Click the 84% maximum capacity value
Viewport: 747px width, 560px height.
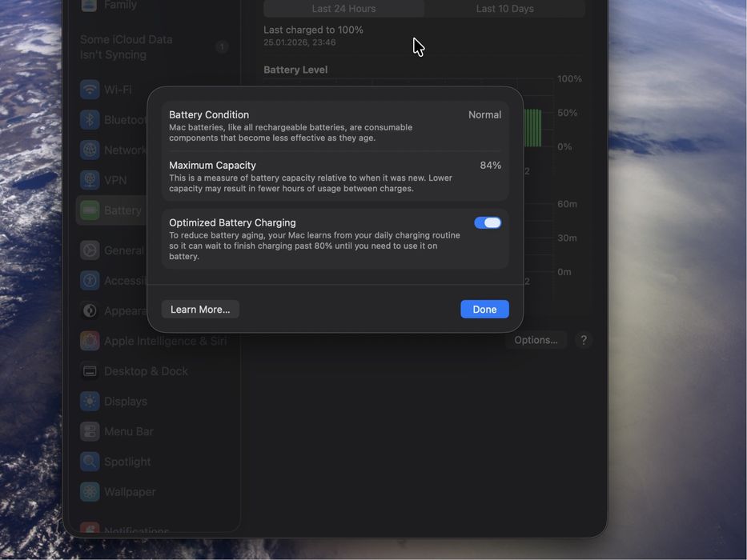(x=490, y=166)
